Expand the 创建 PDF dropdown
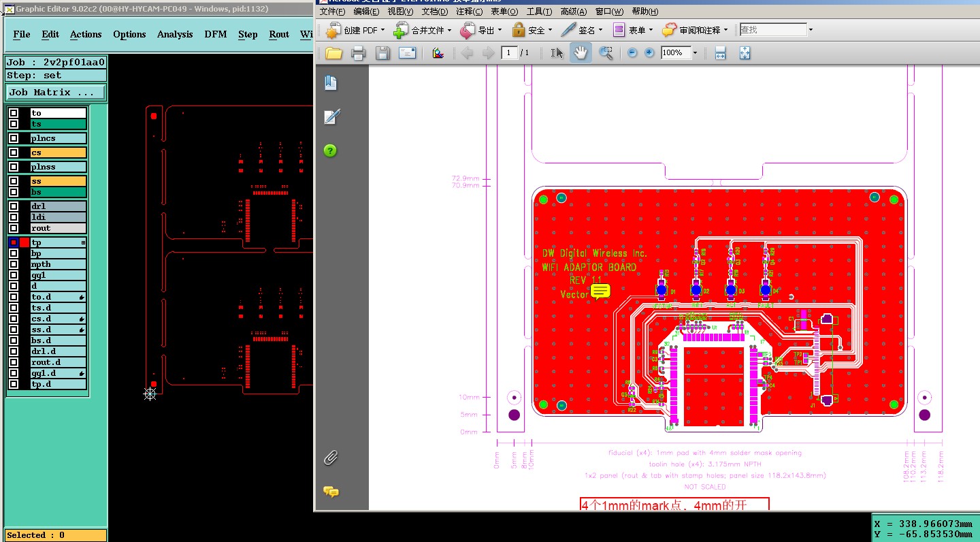This screenshot has height=542, width=980. (x=383, y=30)
